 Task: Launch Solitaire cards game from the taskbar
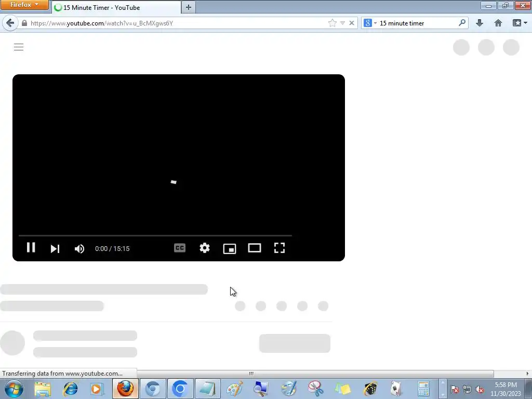click(x=396, y=389)
